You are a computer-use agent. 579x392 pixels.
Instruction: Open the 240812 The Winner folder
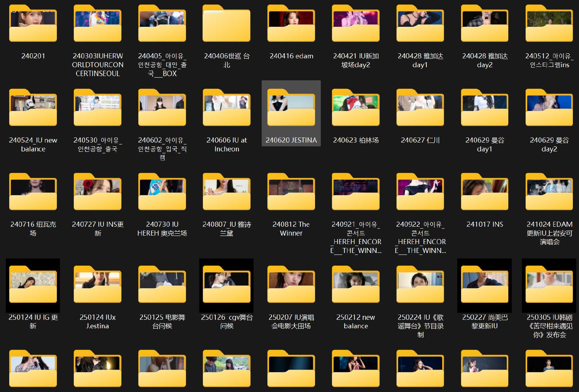pyautogui.click(x=291, y=192)
